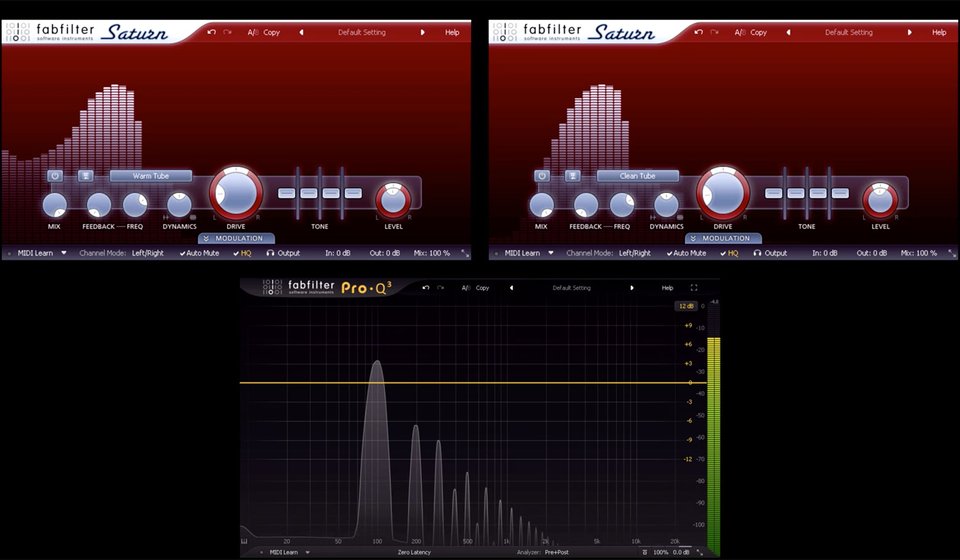960x560 pixels.
Task: Open MIDI Learn menu arrow in Warm Tube Saturn
Action: point(64,253)
